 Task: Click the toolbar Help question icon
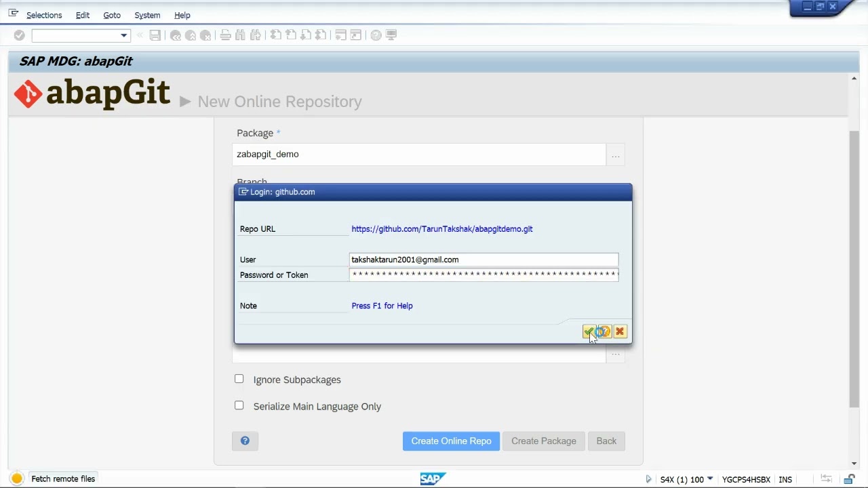(x=376, y=35)
